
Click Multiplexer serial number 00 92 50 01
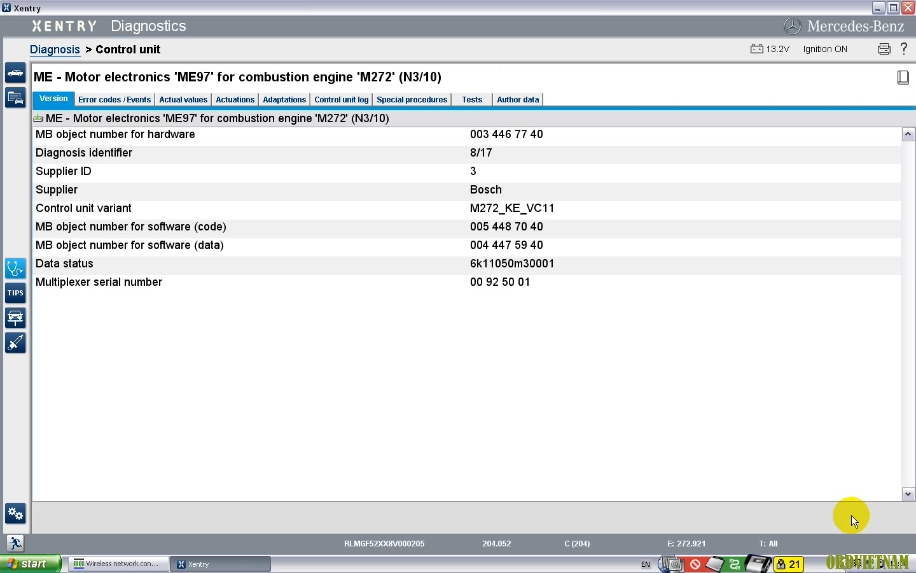click(500, 282)
